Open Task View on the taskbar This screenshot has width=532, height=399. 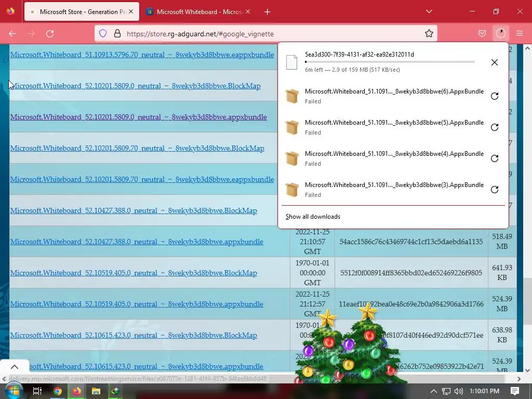37,391
